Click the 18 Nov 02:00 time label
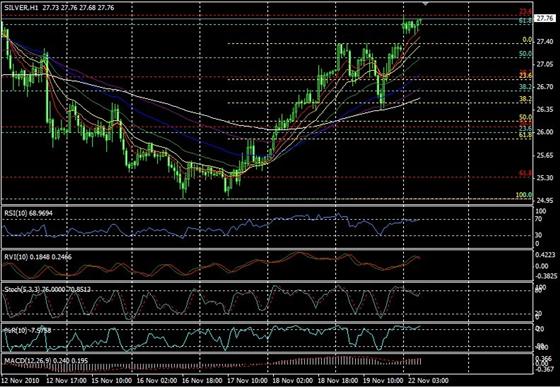560x387 pixels. 292,380
